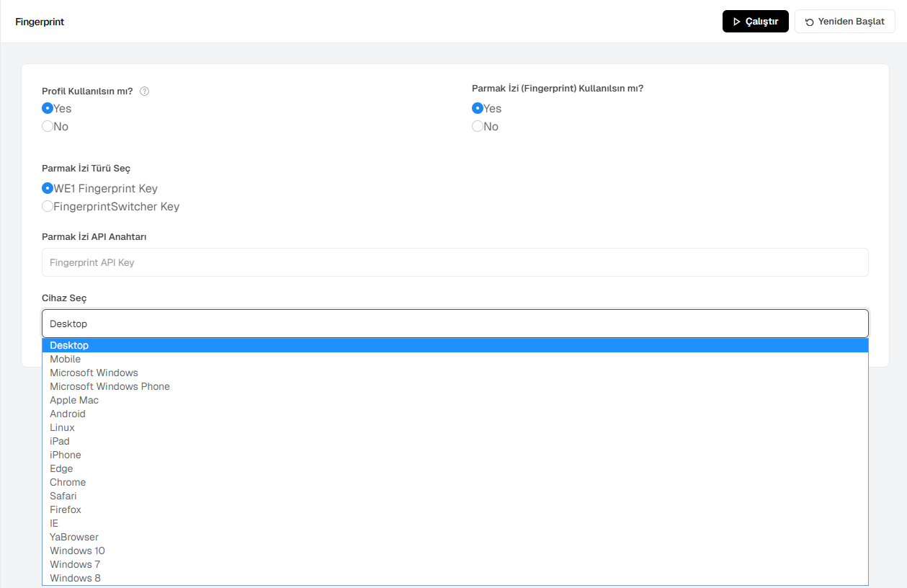Click the Parmak İzi Türü Seç label
The width and height of the screenshot is (907, 588).
[x=86, y=169]
